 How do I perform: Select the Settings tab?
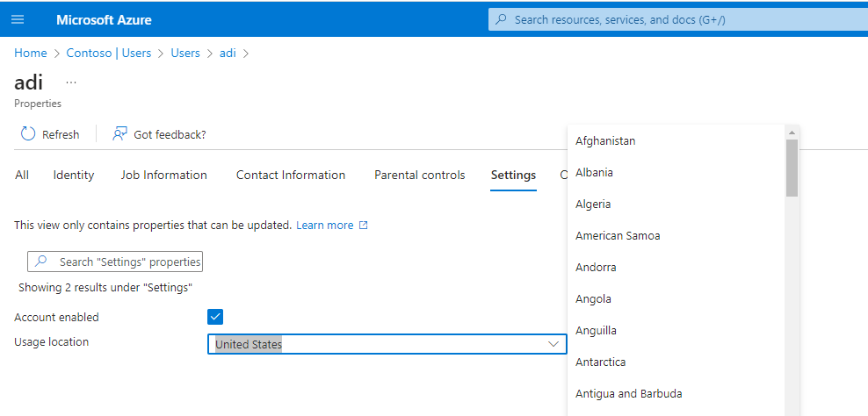(x=513, y=175)
